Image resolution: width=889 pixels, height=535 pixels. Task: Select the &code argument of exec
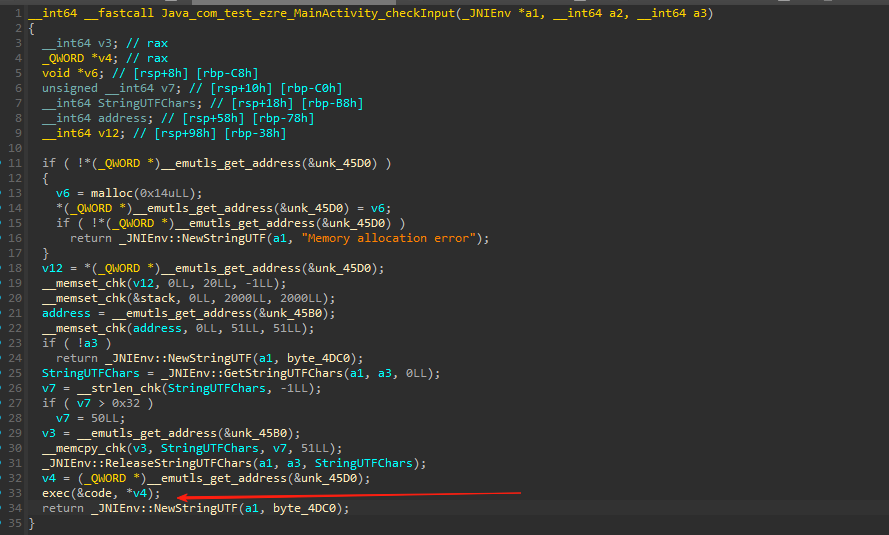[x=94, y=493]
